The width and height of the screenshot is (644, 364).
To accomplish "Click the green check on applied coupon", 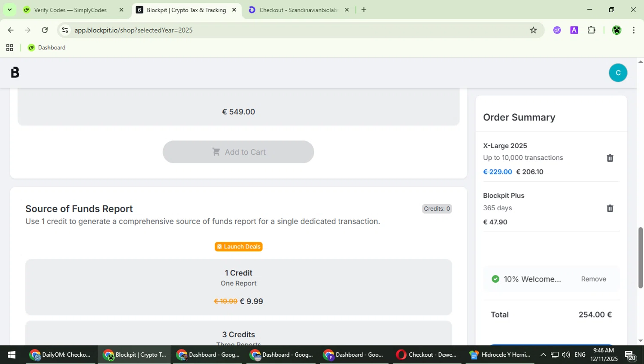I will [495, 279].
